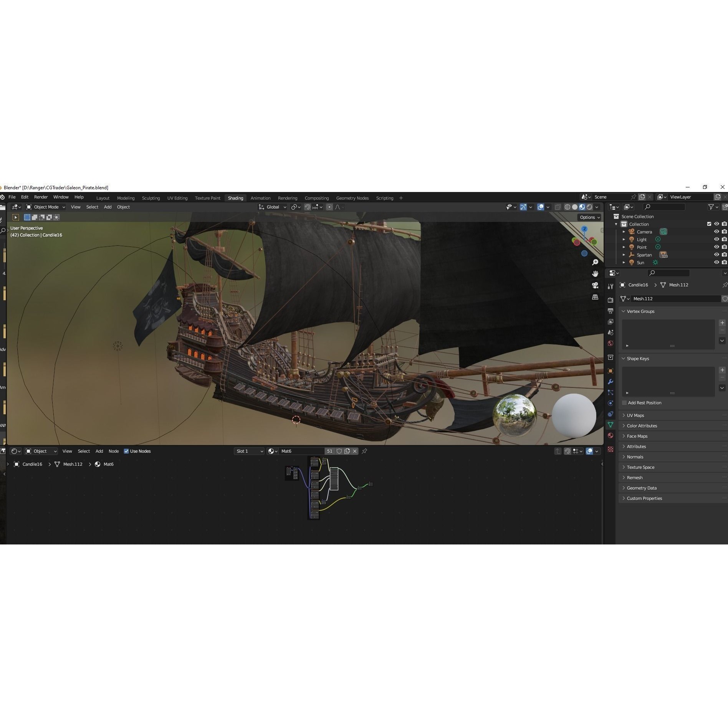Switch to the Animation workspace tab
The height and width of the screenshot is (728, 728).
point(260,198)
